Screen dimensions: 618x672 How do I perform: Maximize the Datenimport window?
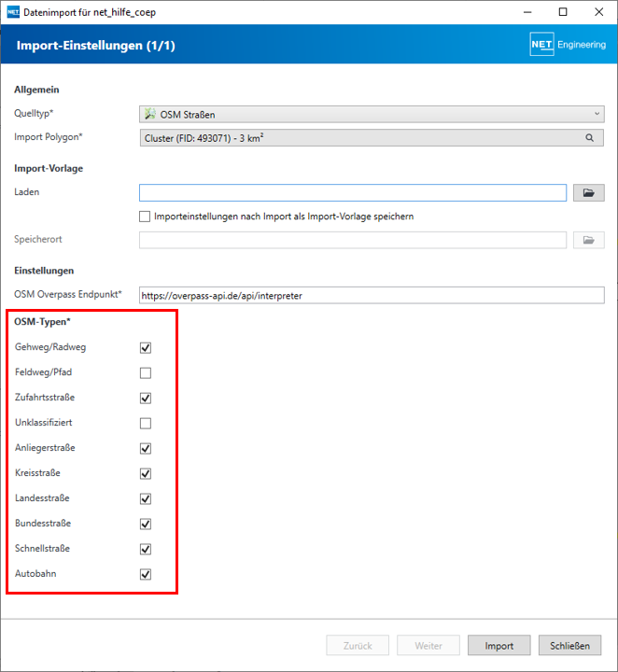pos(563,12)
